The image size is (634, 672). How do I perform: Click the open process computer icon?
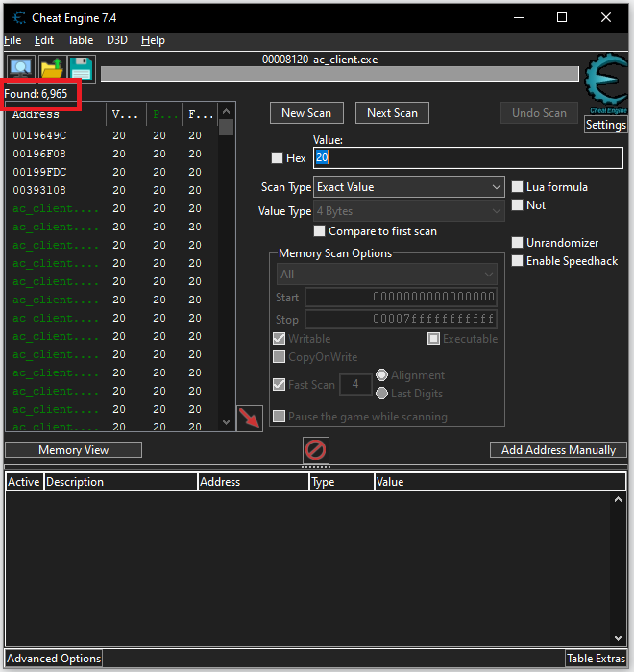20,69
